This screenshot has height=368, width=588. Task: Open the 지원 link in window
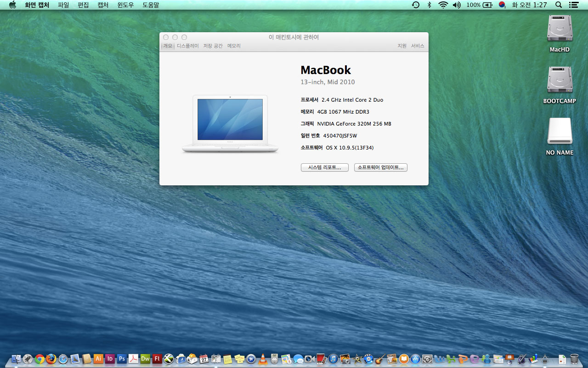pyautogui.click(x=402, y=46)
